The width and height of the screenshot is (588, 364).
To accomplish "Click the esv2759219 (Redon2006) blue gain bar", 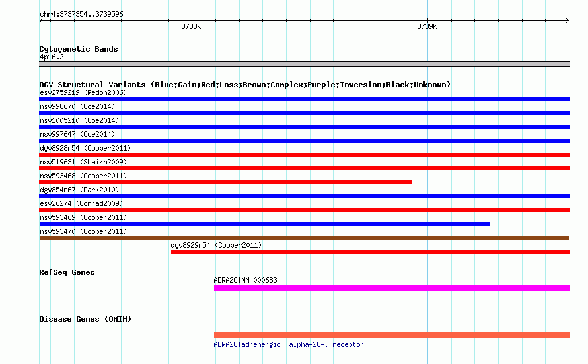I will [304, 99].
